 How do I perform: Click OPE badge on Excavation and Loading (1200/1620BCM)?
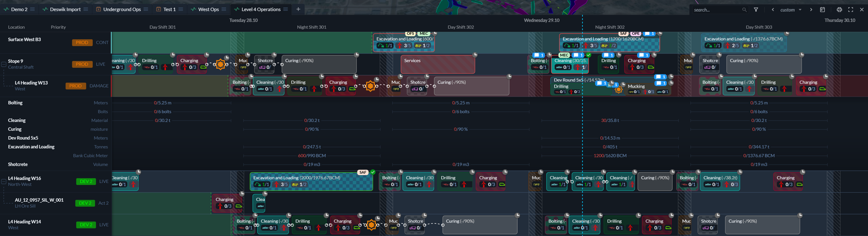[636, 33]
